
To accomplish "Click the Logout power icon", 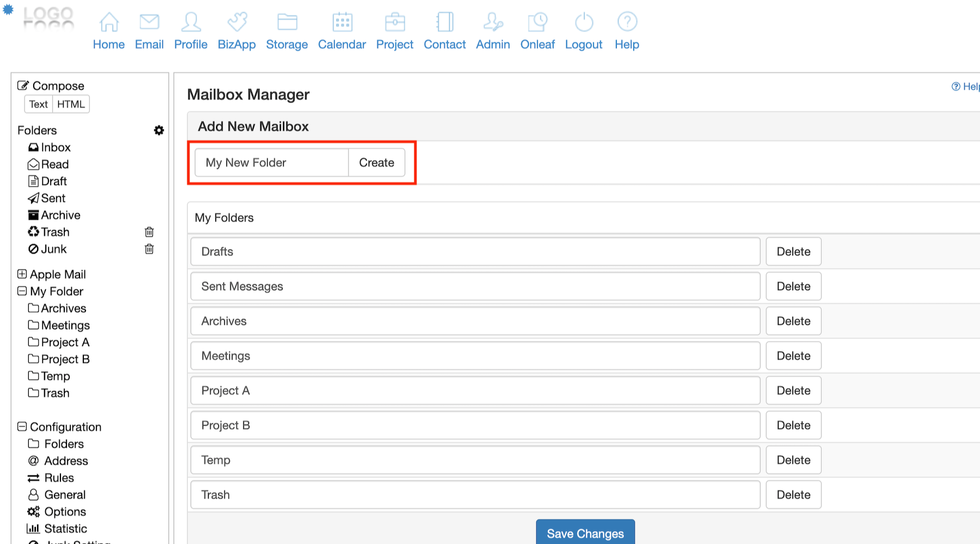I will [584, 22].
